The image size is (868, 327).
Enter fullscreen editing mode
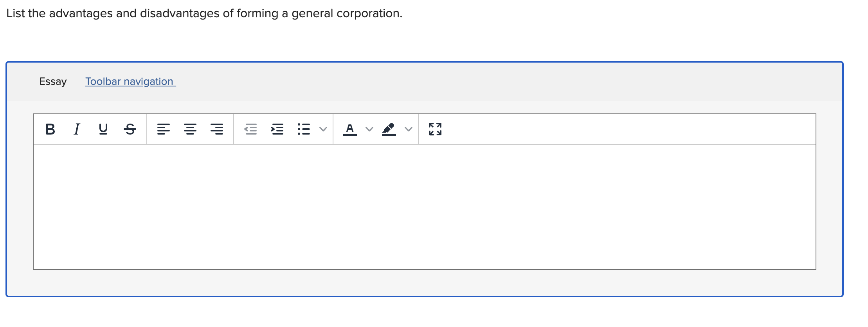pos(436,129)
